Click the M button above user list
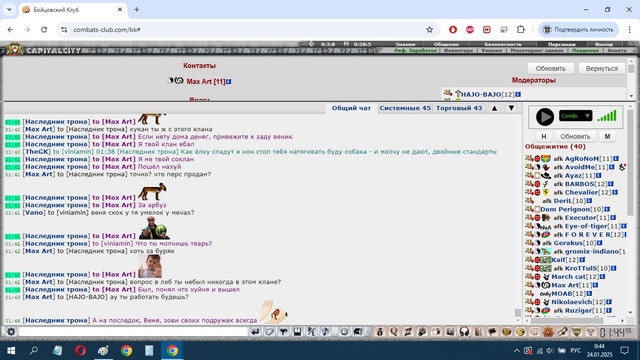Viewport: 640px width, 360px height. point(607,137)
